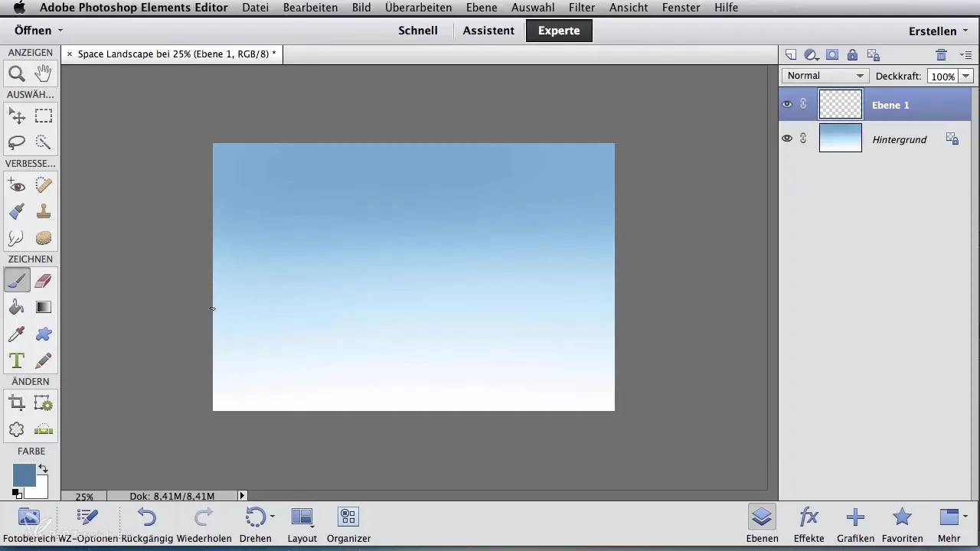The height and width of the screenshot is (551, 980).
Task: Select the Eyedropper color picker tool
Action: (17, 334)
